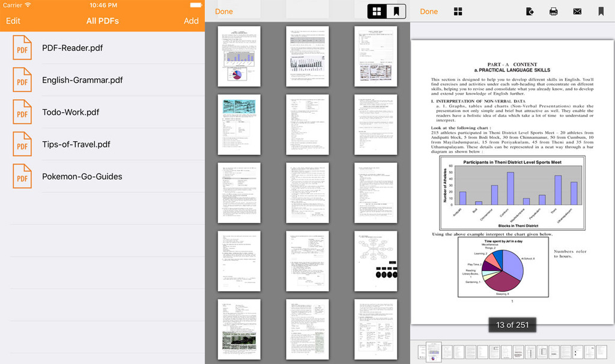The image size is (615, 364).
Task: Switch to grid view in segmented control
Action: (x=377, y=11)
